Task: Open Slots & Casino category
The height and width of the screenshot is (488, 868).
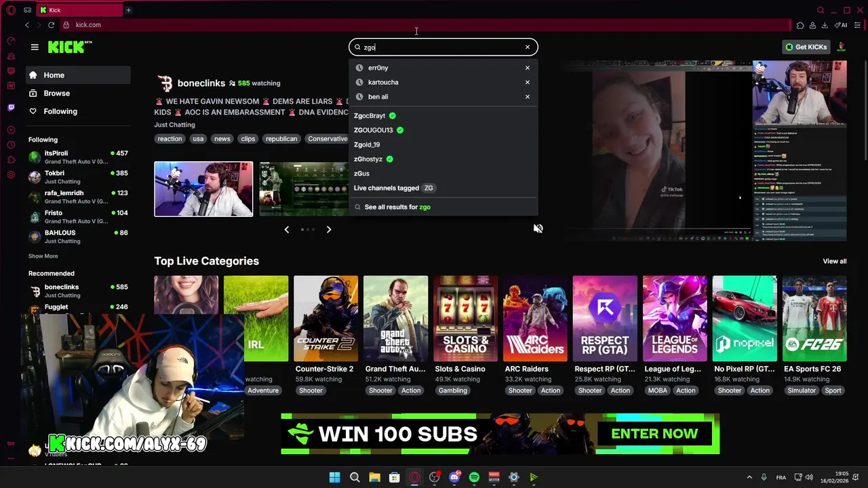Action: (465, 319)
